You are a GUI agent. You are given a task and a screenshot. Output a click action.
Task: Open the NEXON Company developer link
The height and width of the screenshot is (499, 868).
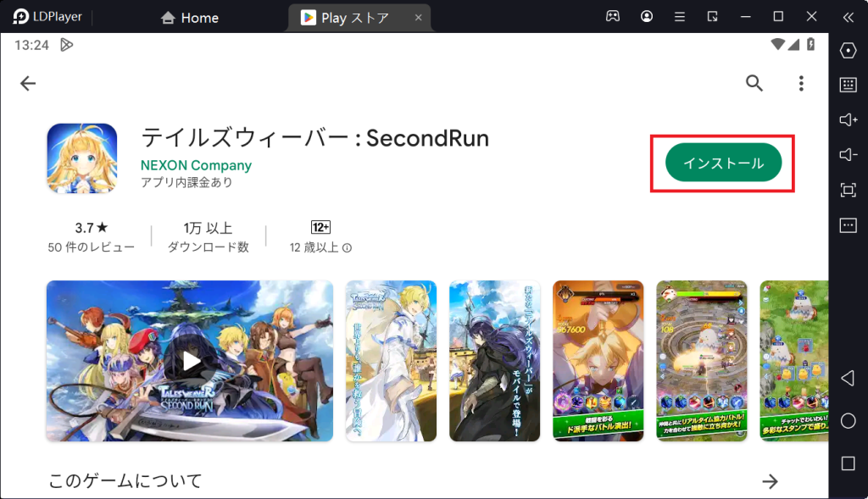[x=196, y=165]
